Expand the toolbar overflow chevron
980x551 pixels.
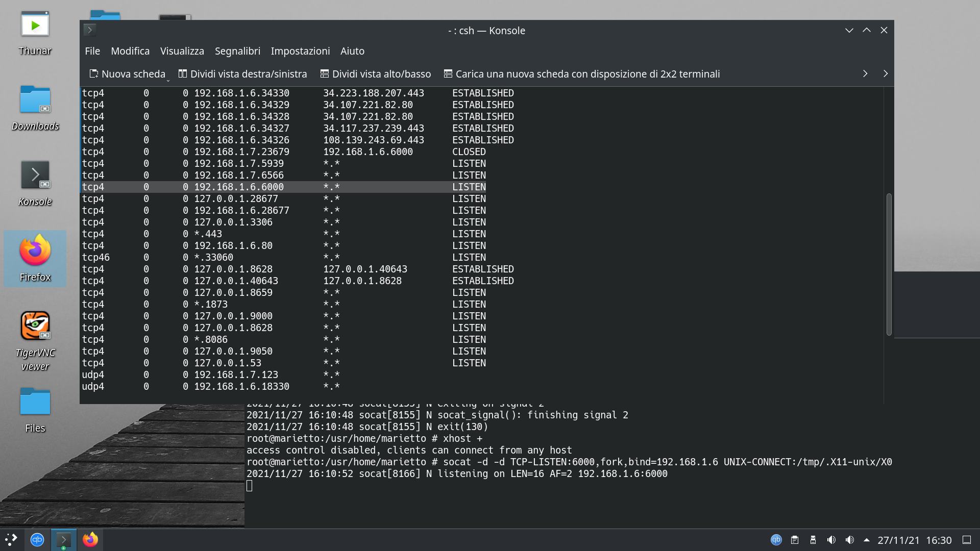(x=865, y=74)
